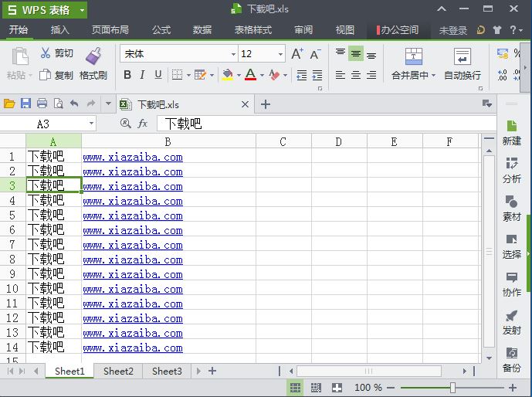Switch to the 页面布局 ribbon tab
Screen dimensions: 532x397
(110, 30)
